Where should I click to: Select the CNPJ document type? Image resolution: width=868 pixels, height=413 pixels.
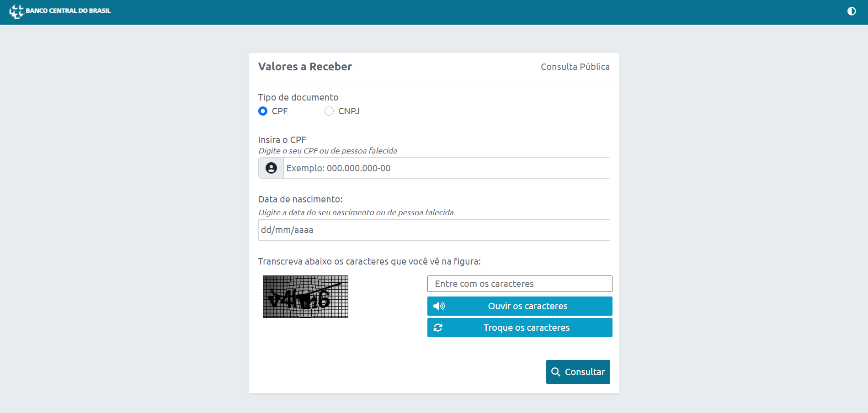tap(329, 111)
